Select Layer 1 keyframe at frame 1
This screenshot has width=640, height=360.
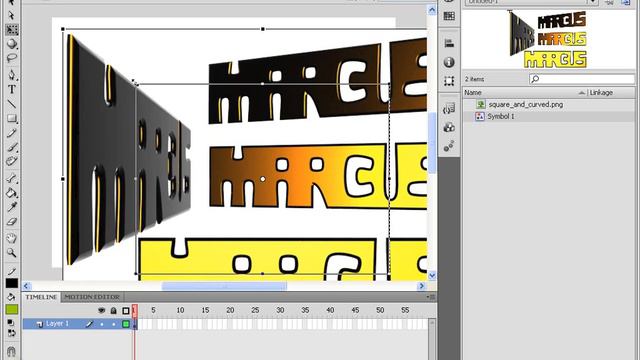[x=135, y=324]
